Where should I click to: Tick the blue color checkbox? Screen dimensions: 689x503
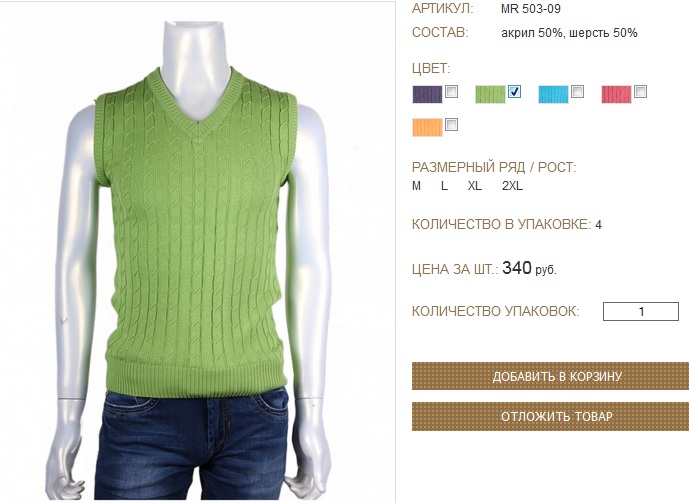pos(577,91)
